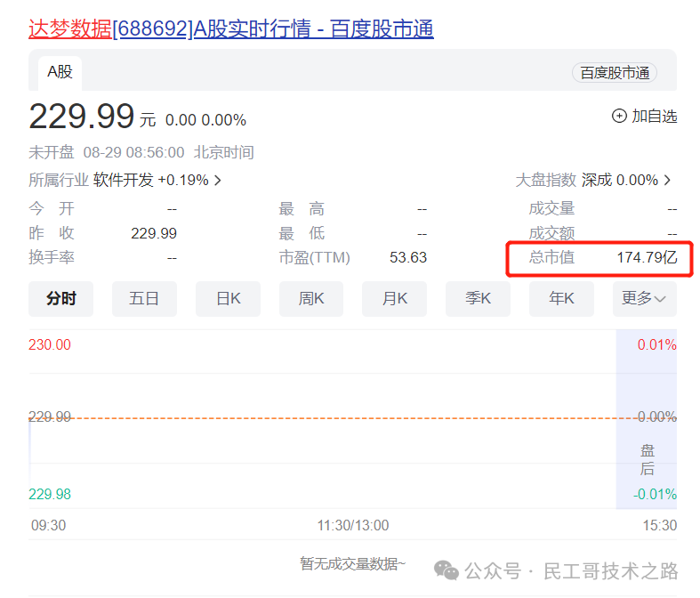
Task: Click the 盘后 after-hours chart zone
Action: point(647,419)
